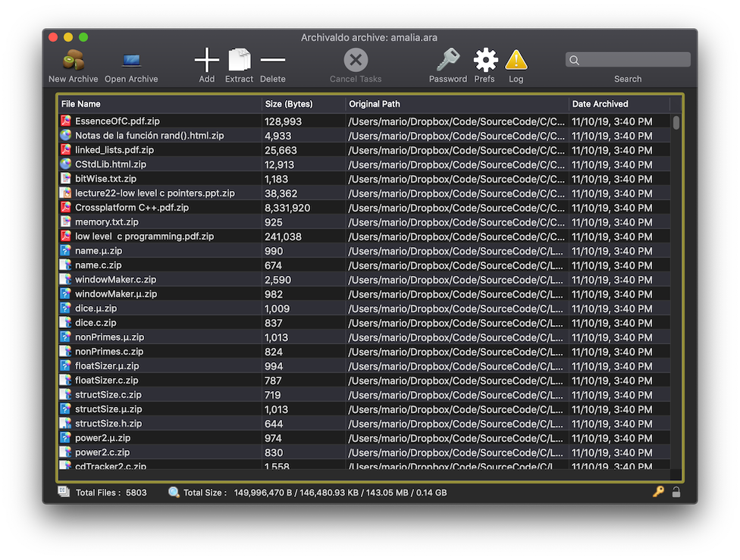Image resolution: width=740 pixels, height=560 pixels.
Task: Sort by Size (Bytes) column header
Action: [303, 104]
